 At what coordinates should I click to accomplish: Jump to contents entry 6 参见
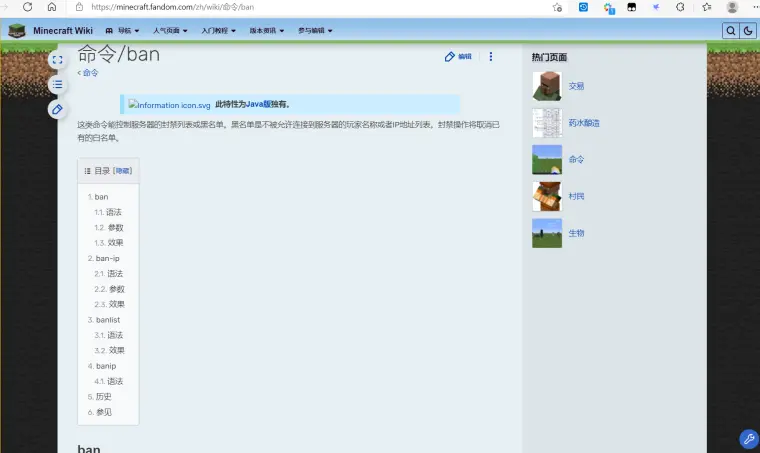[x=100, y=412]
